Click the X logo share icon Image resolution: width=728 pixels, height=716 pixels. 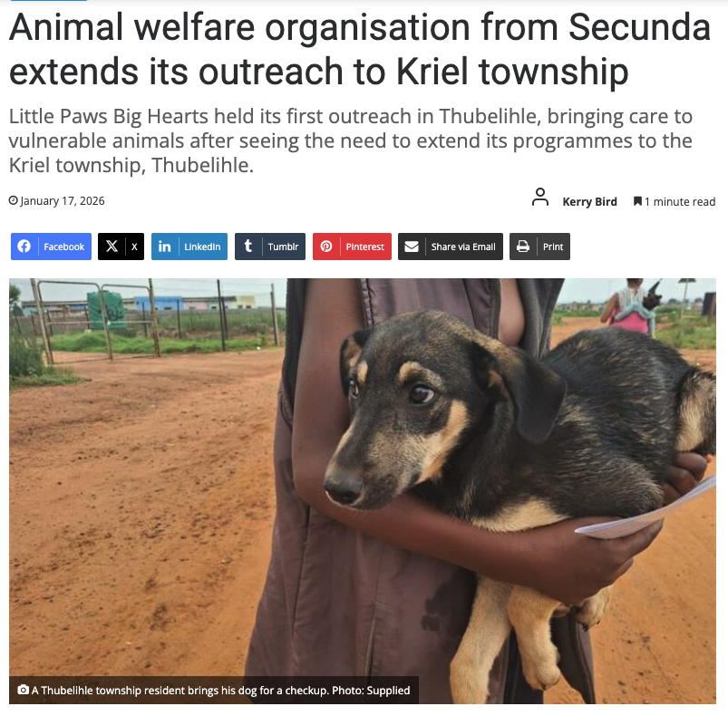click(112, 247)
